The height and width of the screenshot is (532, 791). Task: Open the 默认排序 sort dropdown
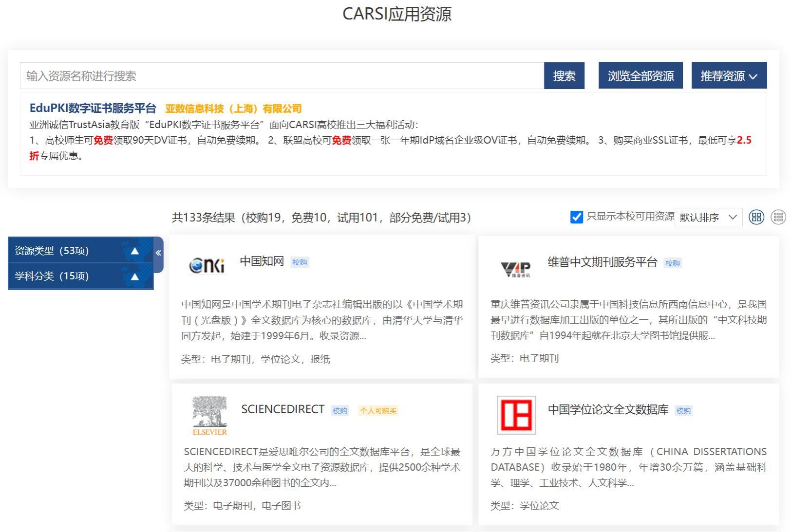pos(708,217)
